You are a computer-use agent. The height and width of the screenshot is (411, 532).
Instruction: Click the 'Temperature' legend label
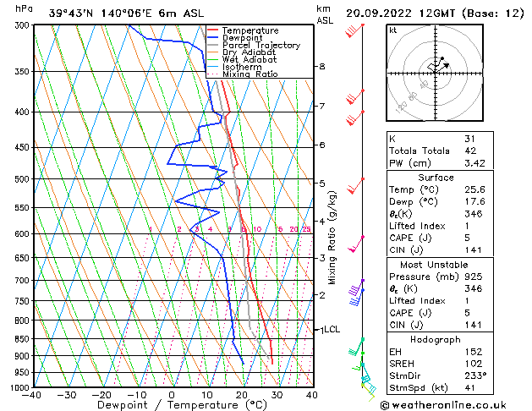pyautogui.click(x=250, y=30)
